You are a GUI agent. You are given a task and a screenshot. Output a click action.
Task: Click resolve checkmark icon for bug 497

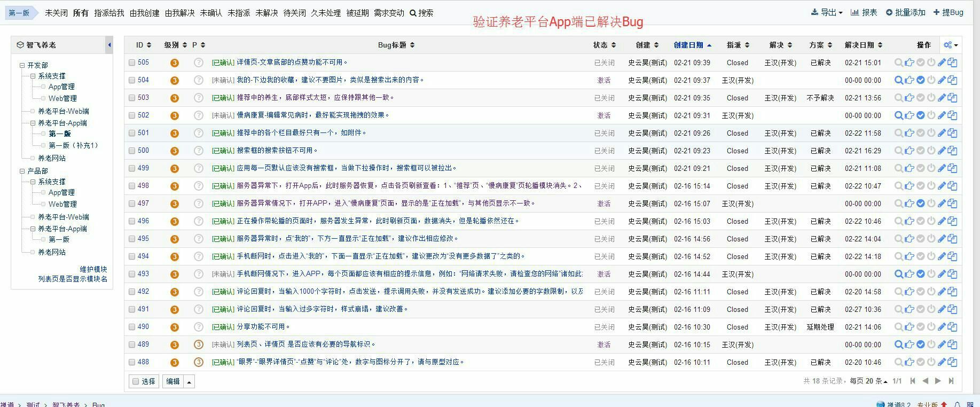pyautogui.click(x=921, y=203)
